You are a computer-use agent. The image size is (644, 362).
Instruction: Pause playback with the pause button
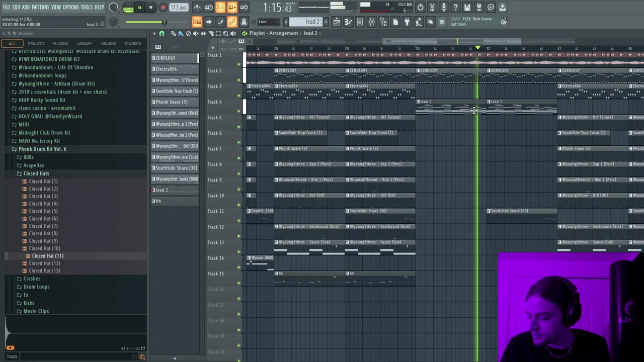pyautogui.click(x=139, y=8)
